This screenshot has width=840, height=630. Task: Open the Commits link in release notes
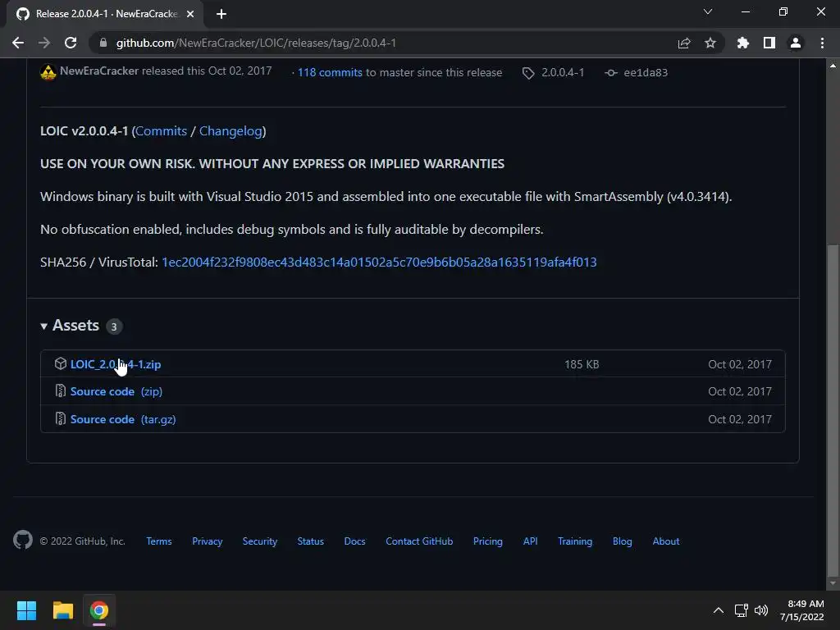tap(162, 131)
